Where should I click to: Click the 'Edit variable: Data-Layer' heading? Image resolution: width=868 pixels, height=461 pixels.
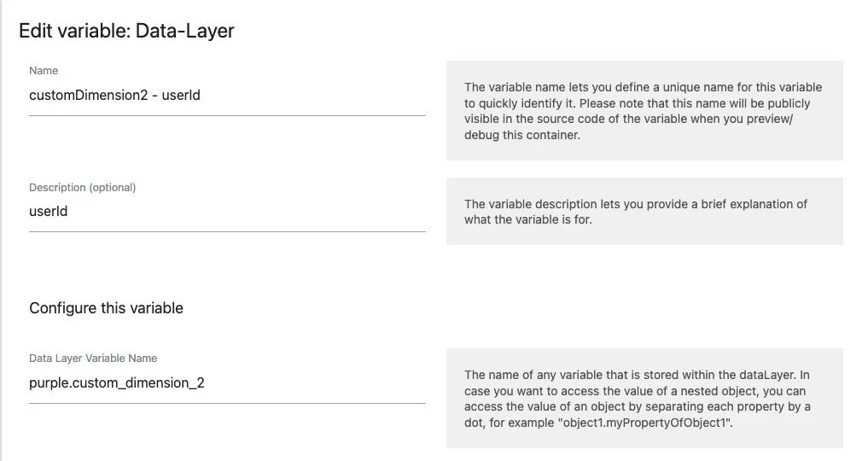click(126, 31)
